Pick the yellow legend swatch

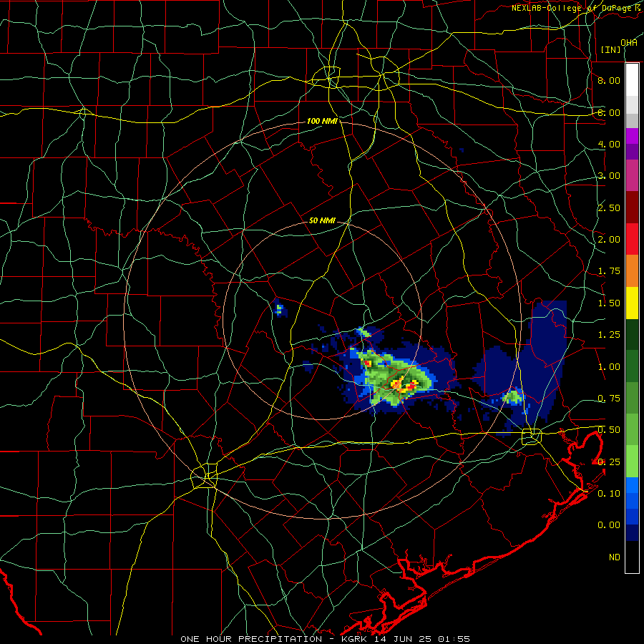coord(632,303)
